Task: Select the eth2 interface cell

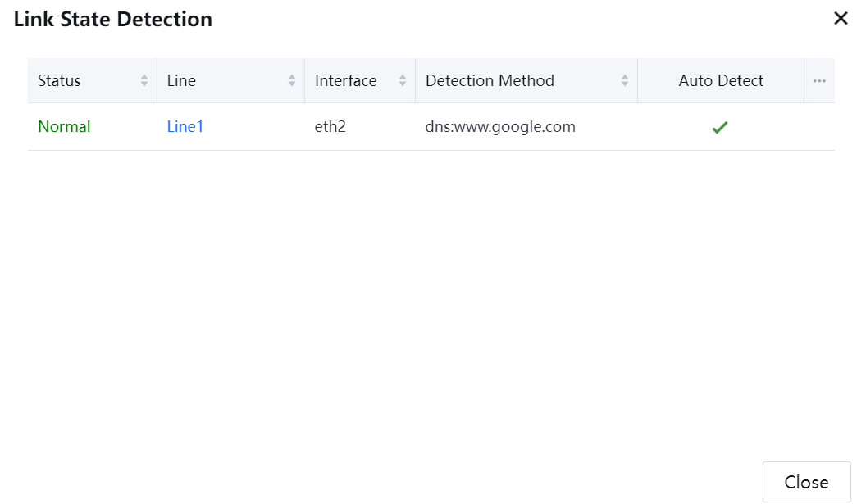Action: pyautogui.click(x=330, y=127)
